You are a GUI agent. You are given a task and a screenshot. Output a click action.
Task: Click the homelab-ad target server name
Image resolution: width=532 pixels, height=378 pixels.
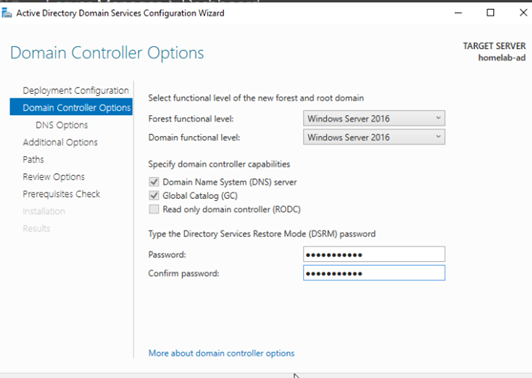tap(502, 58)
